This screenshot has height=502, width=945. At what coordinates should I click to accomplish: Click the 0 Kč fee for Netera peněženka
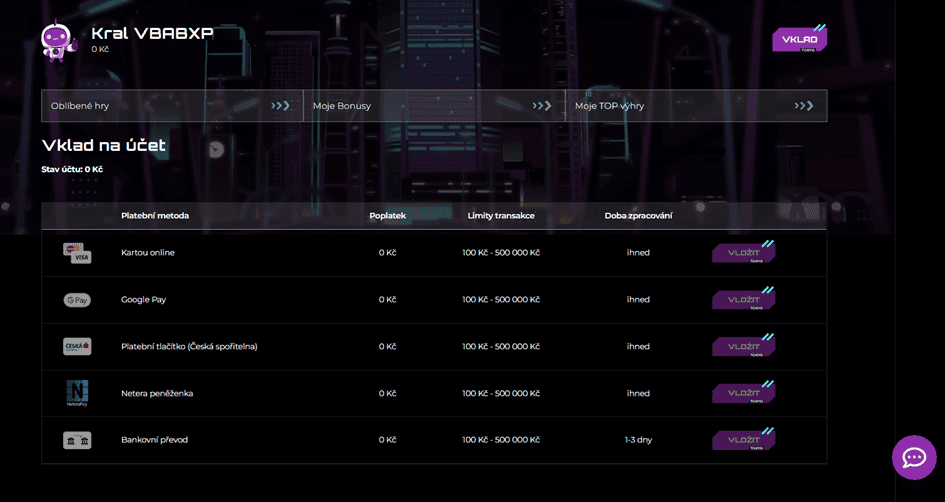[x=388, y=393]
